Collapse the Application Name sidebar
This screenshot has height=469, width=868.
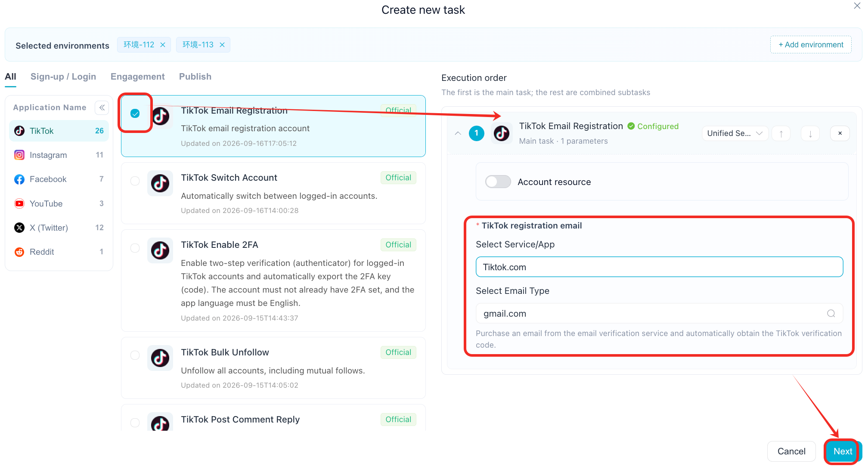(102, 108)
